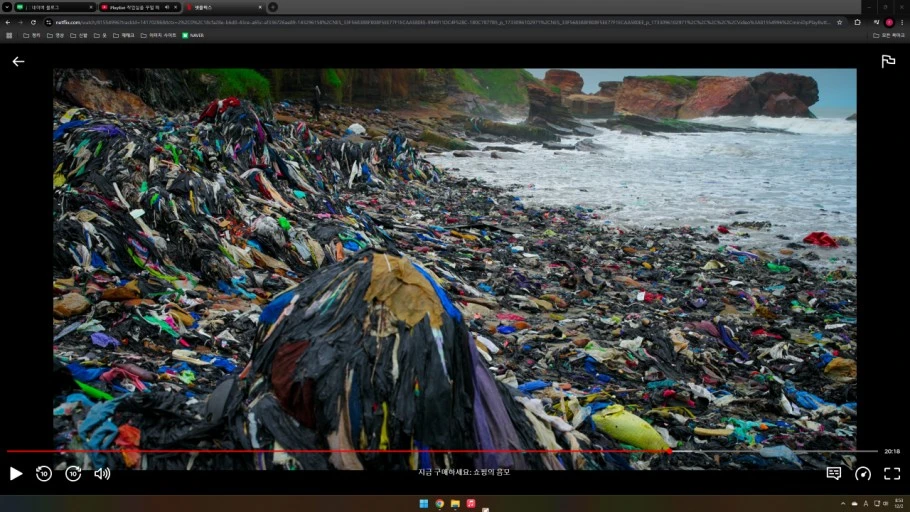Click the flag icon to report a problem
This screenshot has width=910, height=512.
887,62
